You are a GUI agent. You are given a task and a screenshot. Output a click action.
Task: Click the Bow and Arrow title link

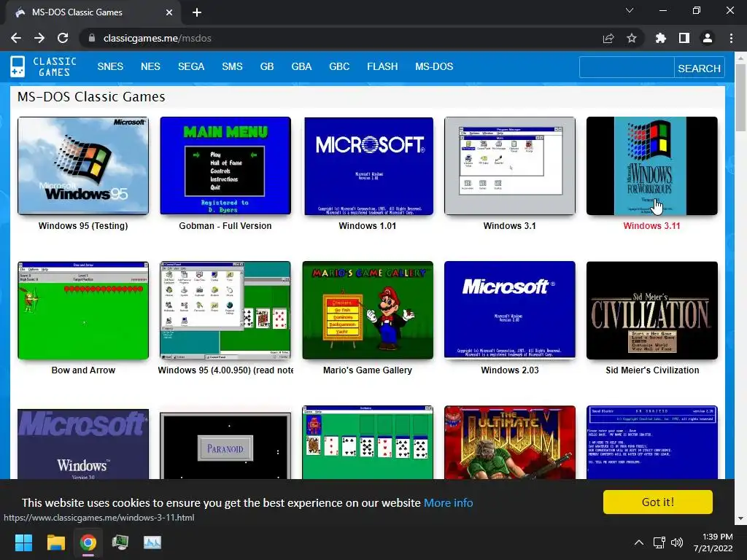83,370
